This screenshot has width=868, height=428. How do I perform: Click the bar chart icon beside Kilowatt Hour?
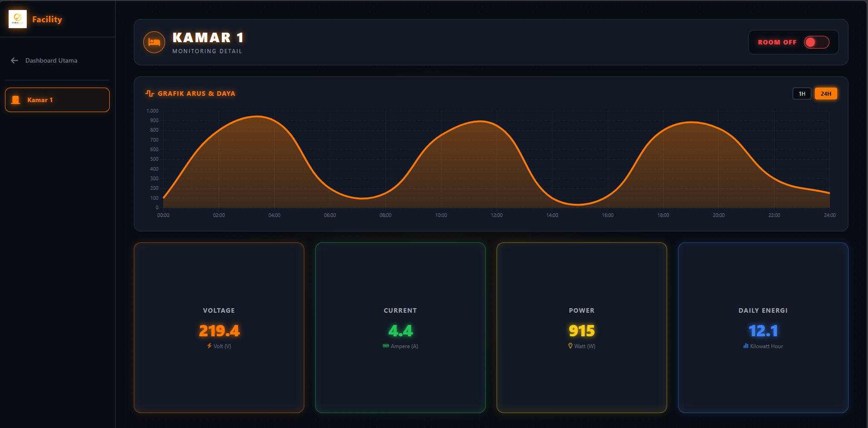point(746,346)
